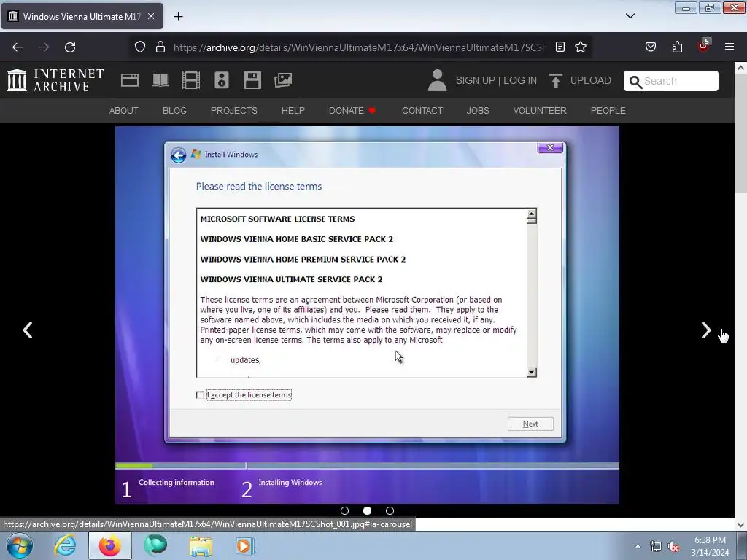
Task: List all tabs dropdown arrow
Action: (x=630, y=16)
